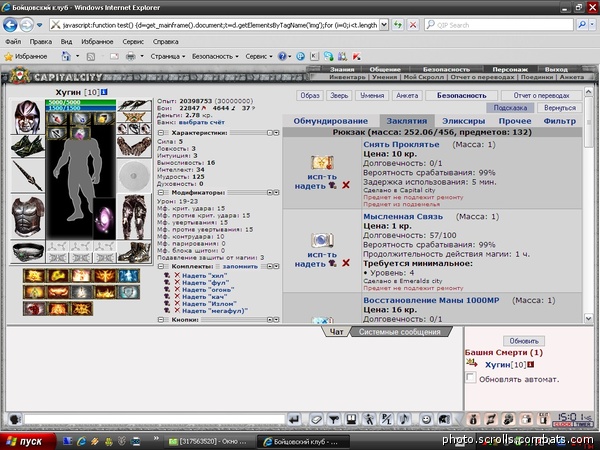Open the Сервис IE toolbar dropdown
This screenshot has width=600, height=450.
coord(259,56)
